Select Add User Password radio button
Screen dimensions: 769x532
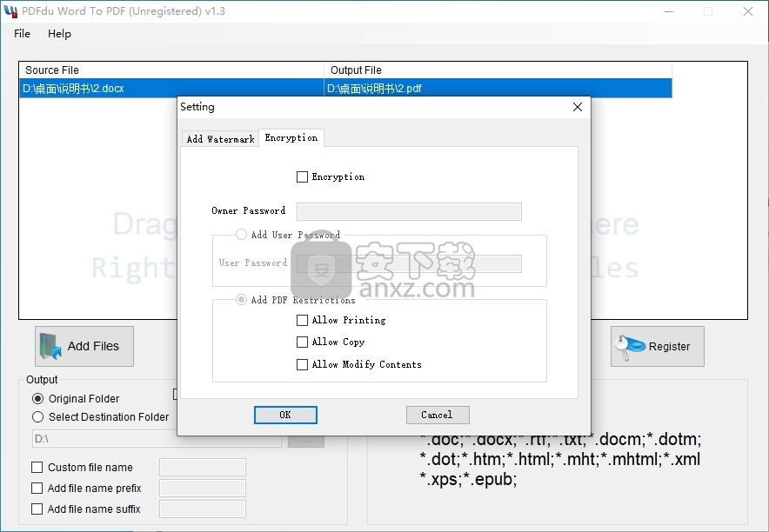pos(241,234)
